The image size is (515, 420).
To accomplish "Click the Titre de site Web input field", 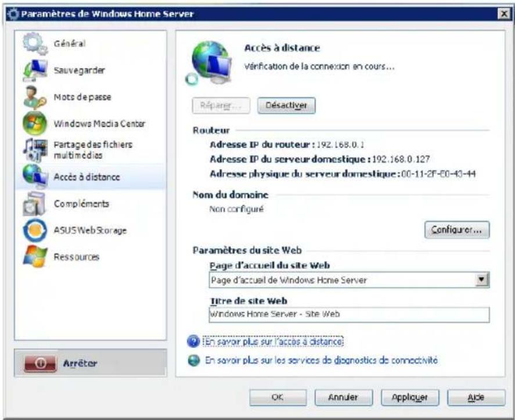I will coord(349,314).
